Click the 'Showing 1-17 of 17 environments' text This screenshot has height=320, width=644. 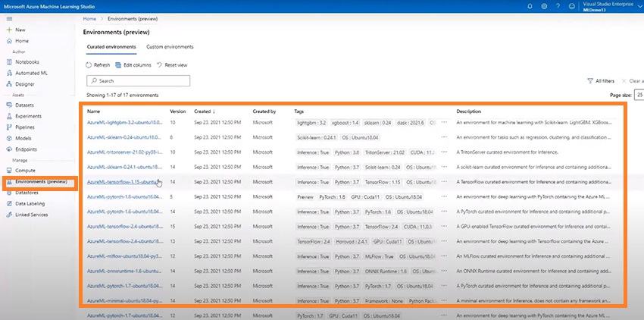coord(123,95)
